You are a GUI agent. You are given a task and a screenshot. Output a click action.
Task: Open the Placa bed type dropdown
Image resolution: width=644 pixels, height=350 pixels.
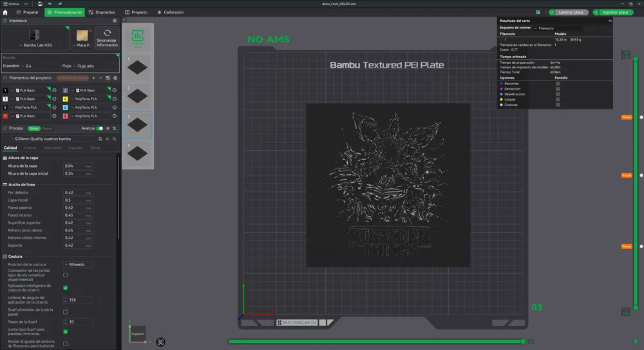(82, 45)
